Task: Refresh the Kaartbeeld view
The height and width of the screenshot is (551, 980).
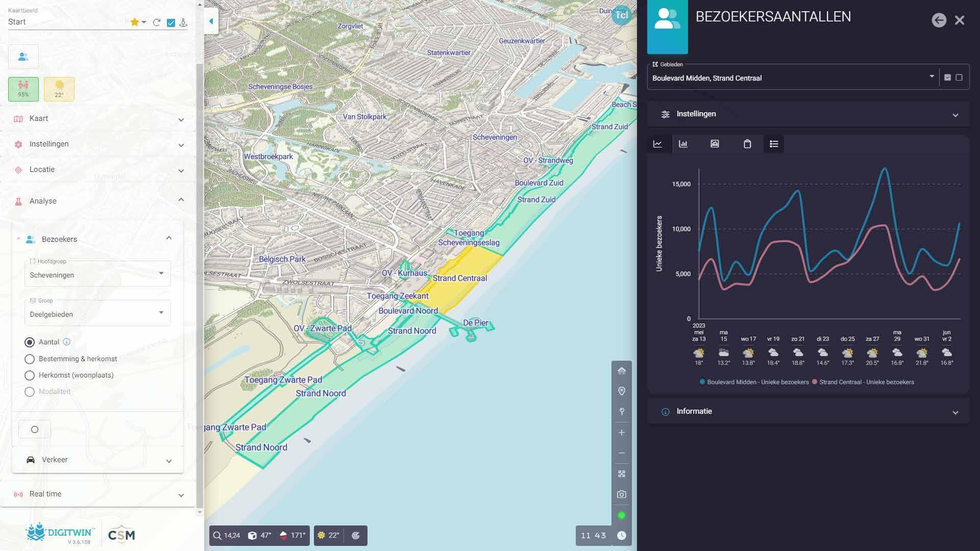Action: coord(157,22)
